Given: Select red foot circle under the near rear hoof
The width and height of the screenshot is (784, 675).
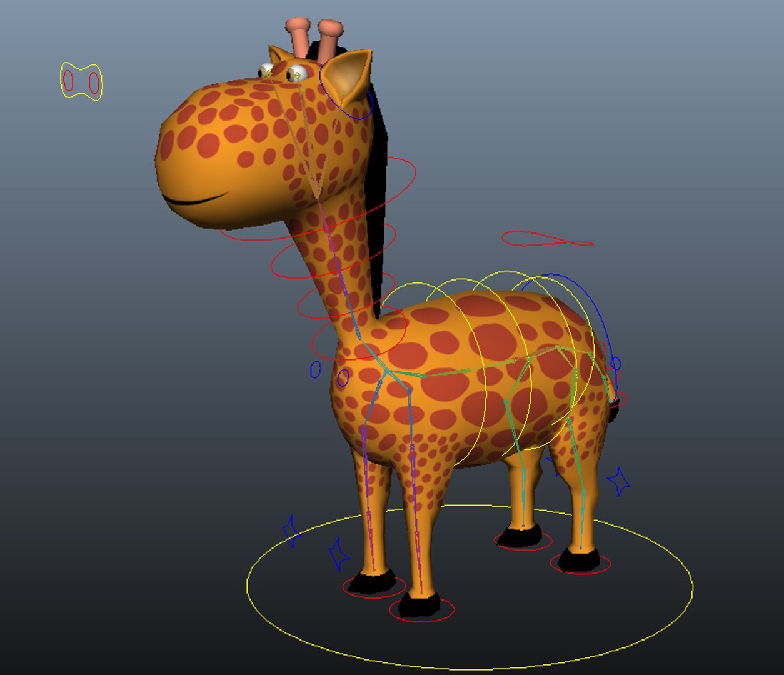Looking at the screenshot, I should 580,564.
